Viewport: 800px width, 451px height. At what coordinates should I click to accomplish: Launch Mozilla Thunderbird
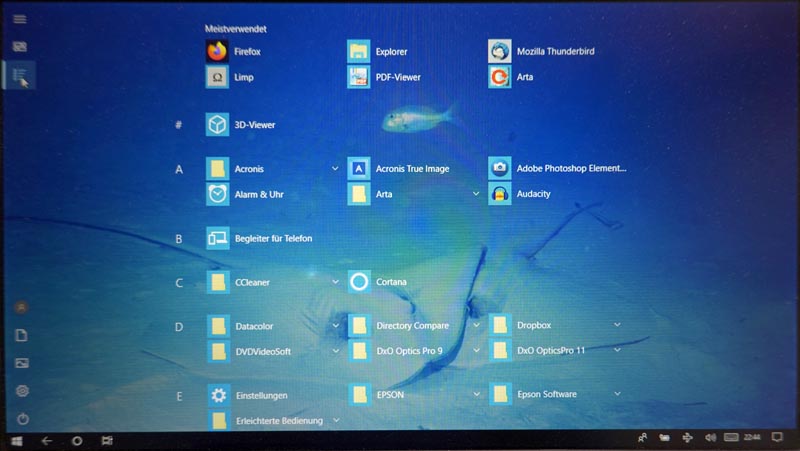tap(541, 52)
